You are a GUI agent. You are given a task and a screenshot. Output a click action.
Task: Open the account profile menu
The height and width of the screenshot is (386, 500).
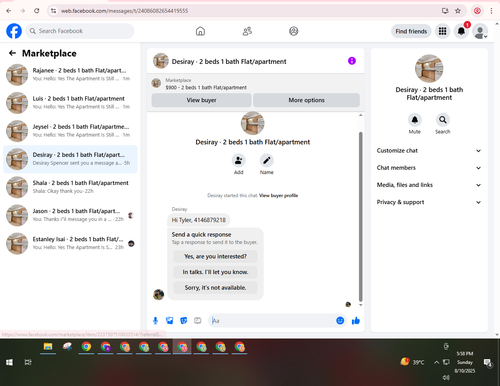[480, 31]
